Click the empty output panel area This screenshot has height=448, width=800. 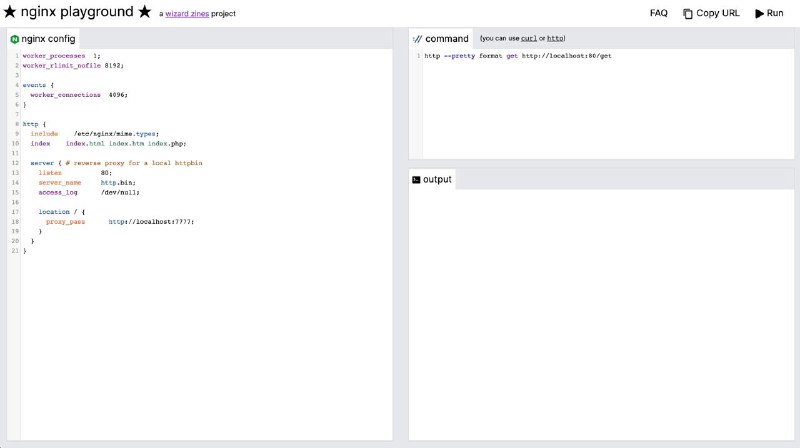(601, 314)
